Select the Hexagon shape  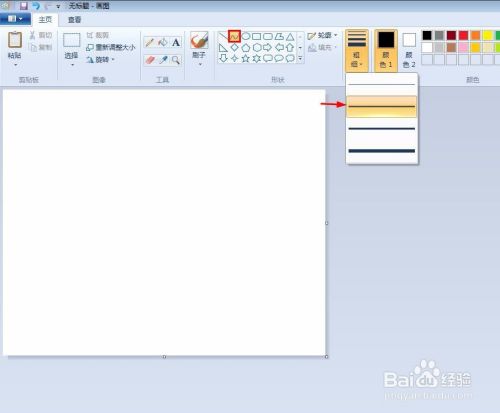click(257, 47)
